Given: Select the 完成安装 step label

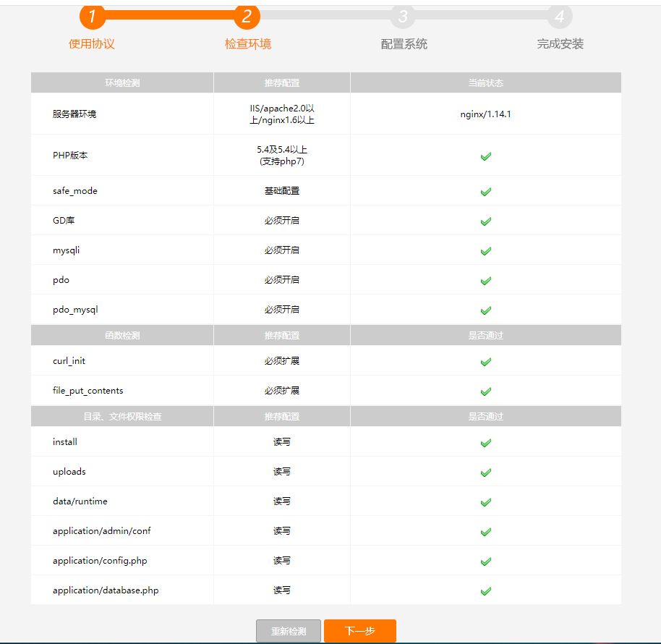Looking at the screenshot, I should [560, 44].
